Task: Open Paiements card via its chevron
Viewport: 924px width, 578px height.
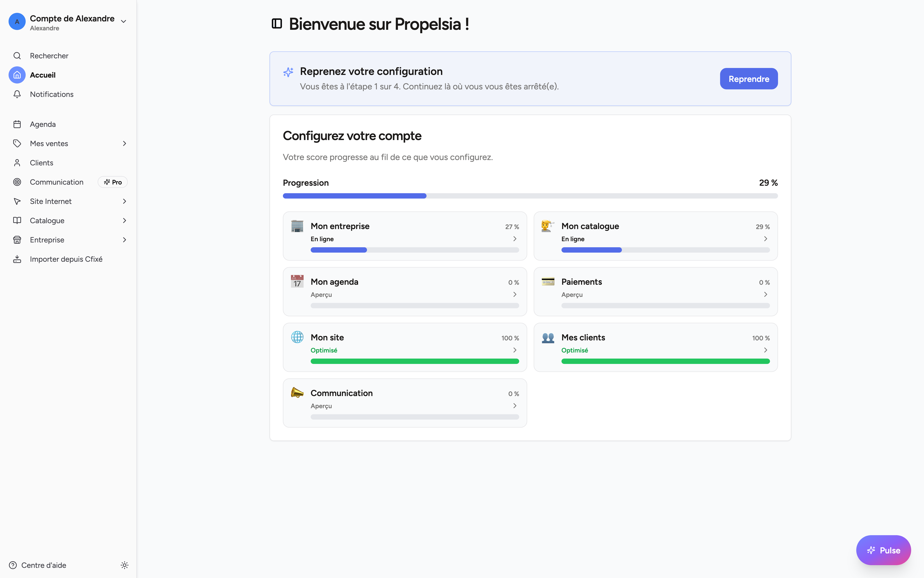Action: tap(766, 294)
